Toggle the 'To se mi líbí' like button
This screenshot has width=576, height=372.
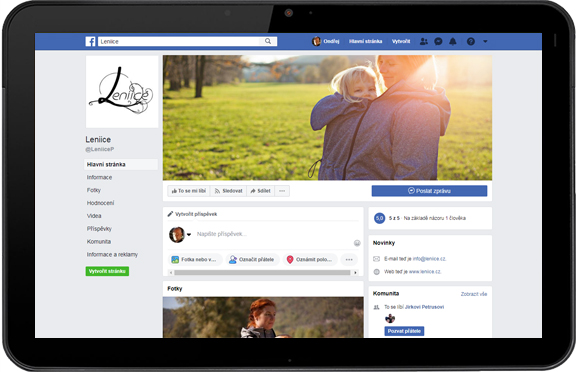[189, 191]
